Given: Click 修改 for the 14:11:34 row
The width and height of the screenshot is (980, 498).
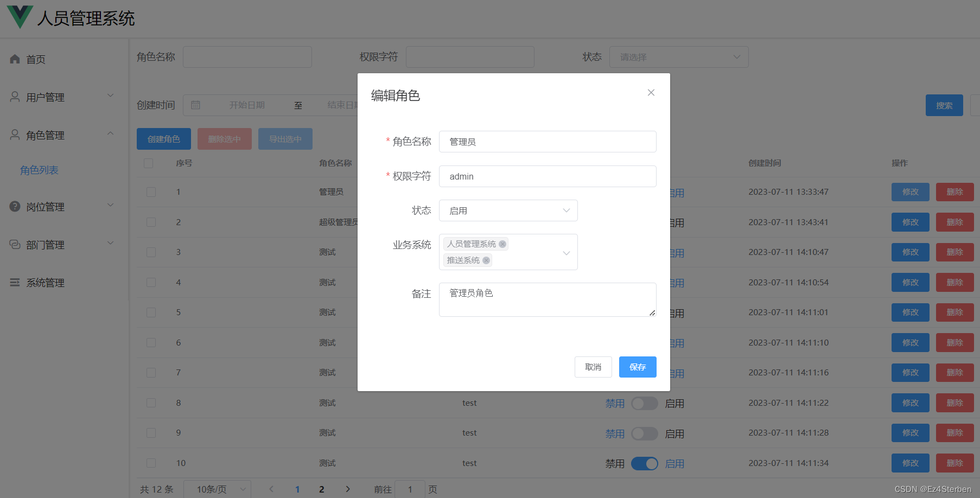Looking at the screenshot, I should pyautogui.click(x=911, y=463).
